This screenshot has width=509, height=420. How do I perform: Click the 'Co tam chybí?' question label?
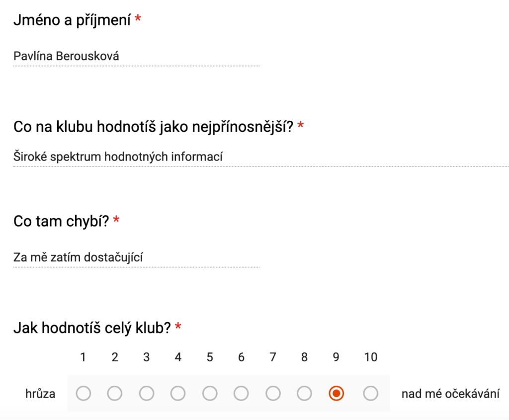pos(61,221)
